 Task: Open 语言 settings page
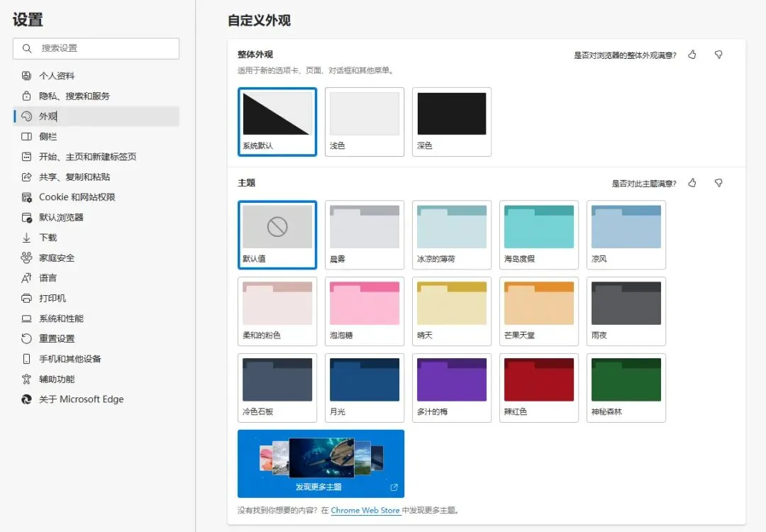tap(96, 278)
